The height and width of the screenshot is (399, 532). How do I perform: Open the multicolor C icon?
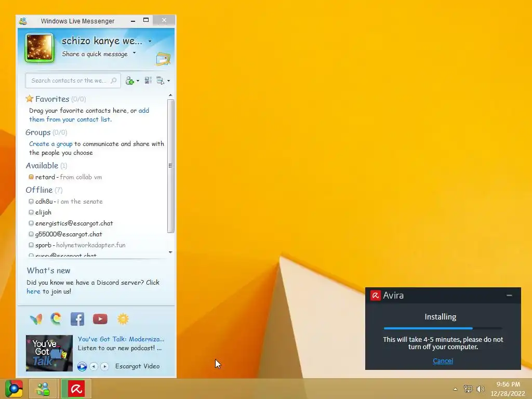click(56, 318)
